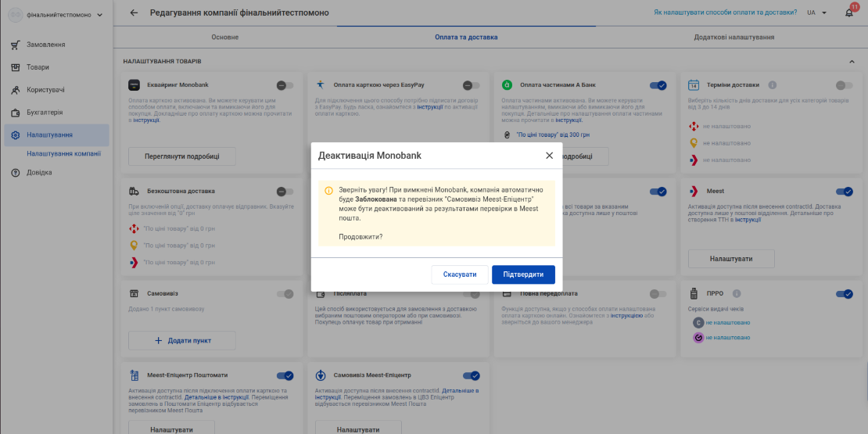Open the UA language dropdown

tap(817, 13)
